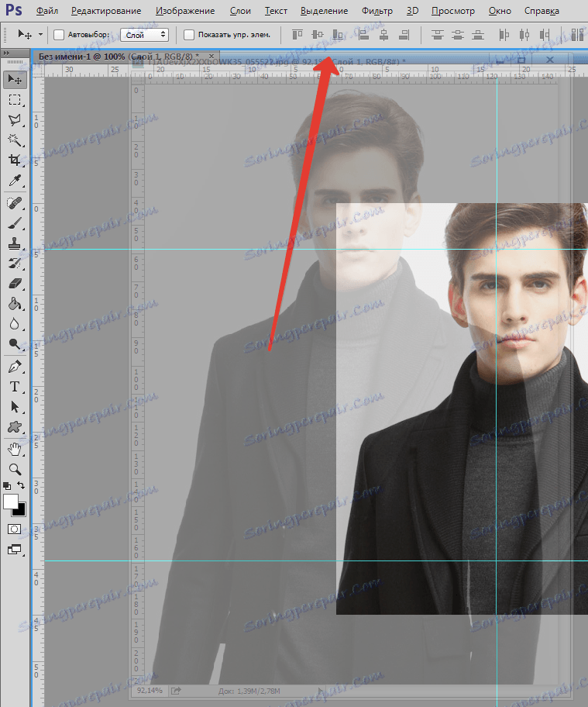Image resolution: width=588 pixels, height=707 pixels.
Task: Click Align vertical centers icon
Action: tap(318, 35)
